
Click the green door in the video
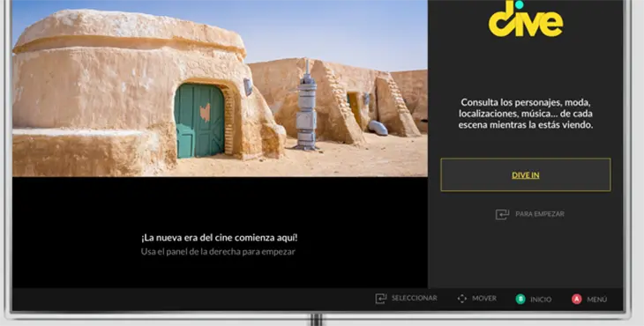click(199, 120)
